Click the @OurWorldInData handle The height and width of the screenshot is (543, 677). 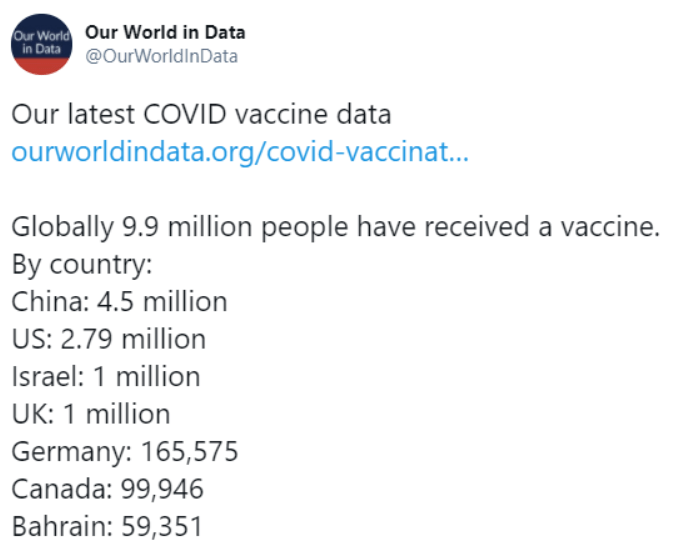[x=162, y=56]
